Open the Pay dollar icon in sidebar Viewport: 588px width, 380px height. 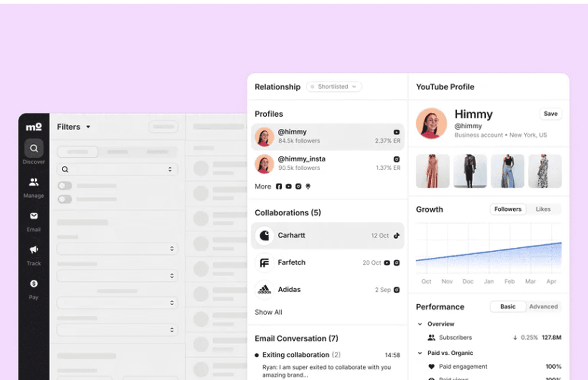(34, 284)
